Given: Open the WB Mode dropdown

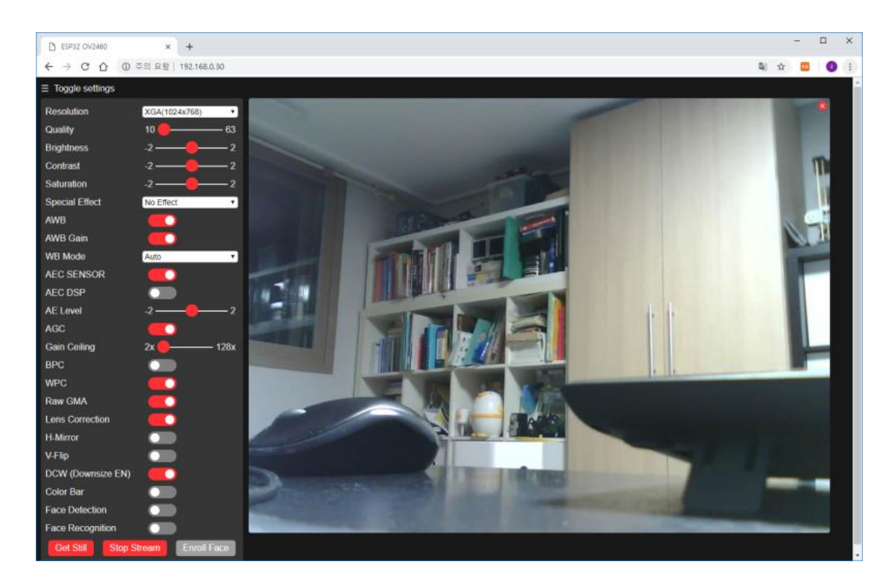Looking at the screenshot, I should 189,256.
